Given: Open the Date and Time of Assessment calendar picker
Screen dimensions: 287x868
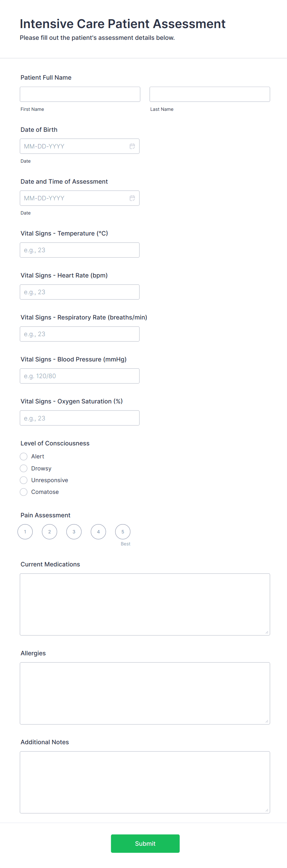Looking at the screenshot, I should coord(132,198).
